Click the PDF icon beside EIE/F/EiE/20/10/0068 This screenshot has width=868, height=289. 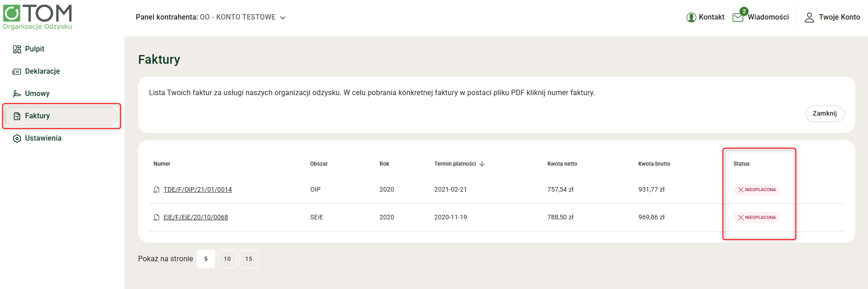[156, 218]
